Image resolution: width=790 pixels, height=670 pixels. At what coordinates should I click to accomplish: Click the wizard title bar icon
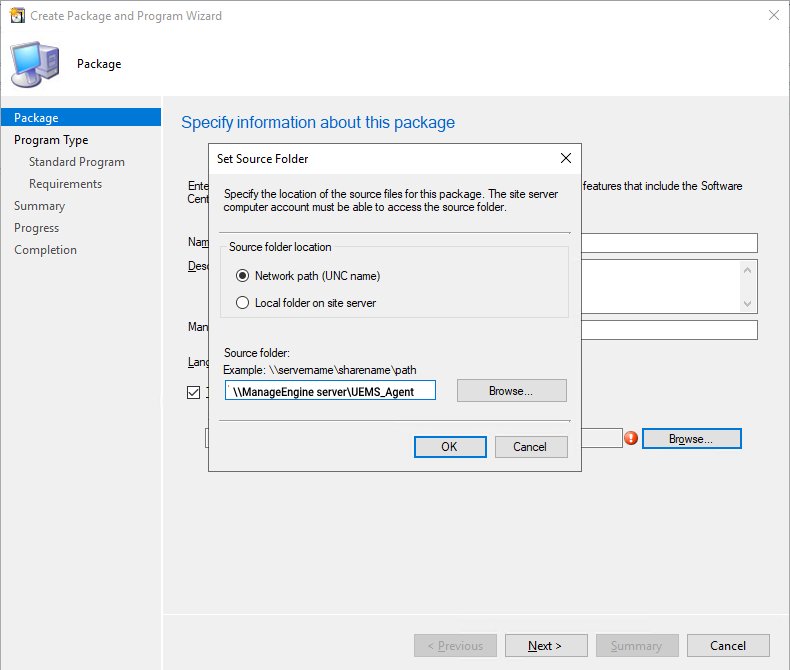click(17, 16)
